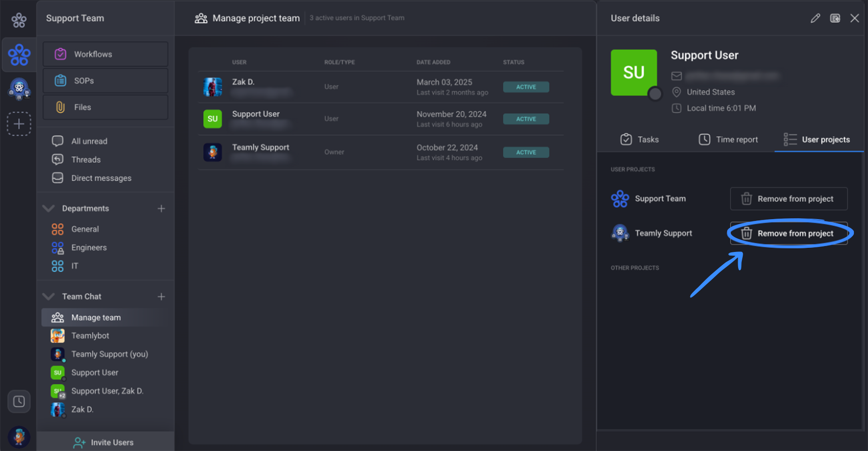The width and height of the screenshot is (868, 451).
Task: Open the Support User, Zak D. group chat
Action: 107,391
